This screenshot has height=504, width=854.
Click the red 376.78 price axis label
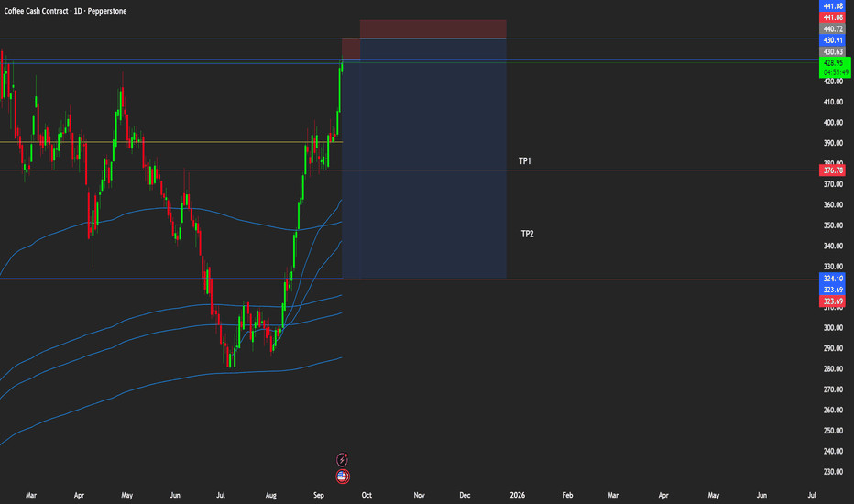tap(833, 170)
